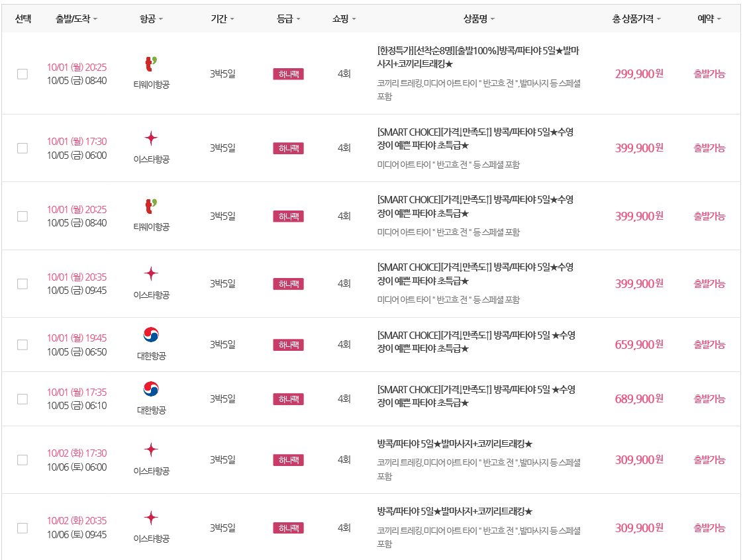The image size is (743, 560).
Task: Click the Korean Air logo in the 659,900원 row
Action: (x=151, y=335)
